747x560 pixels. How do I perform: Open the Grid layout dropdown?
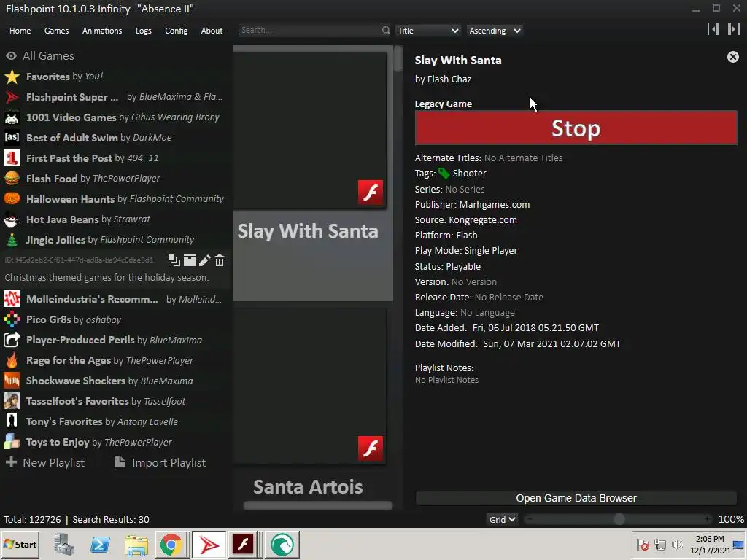502,519
